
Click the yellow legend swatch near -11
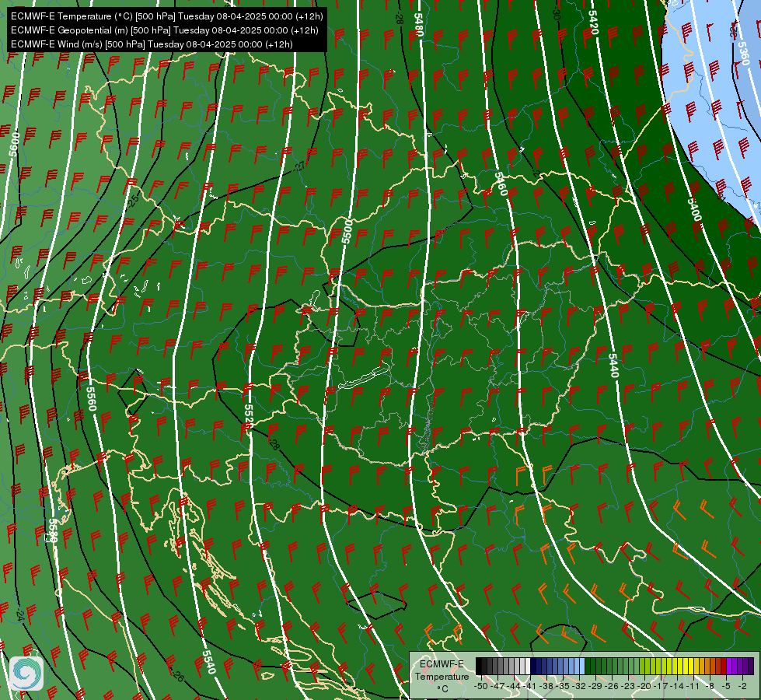[691, 666]
